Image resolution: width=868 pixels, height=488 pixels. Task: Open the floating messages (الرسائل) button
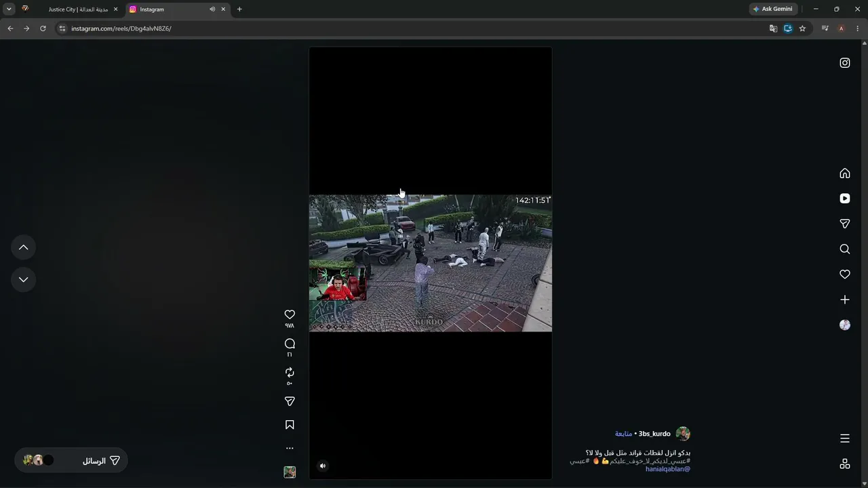71,460
